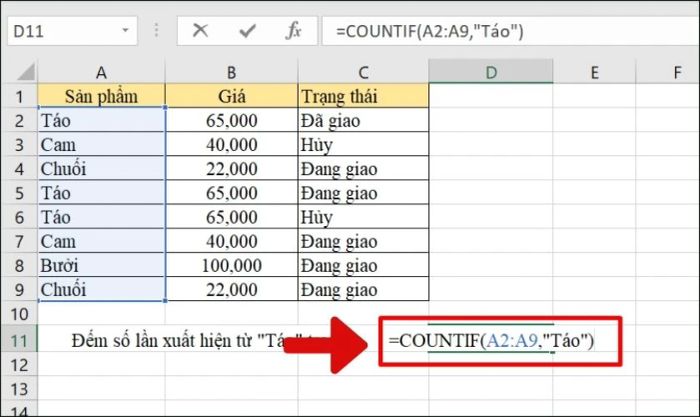Screen dimensions: 700x417
Task: Open Insert Function fx dialog
Action: pos(293,31)
